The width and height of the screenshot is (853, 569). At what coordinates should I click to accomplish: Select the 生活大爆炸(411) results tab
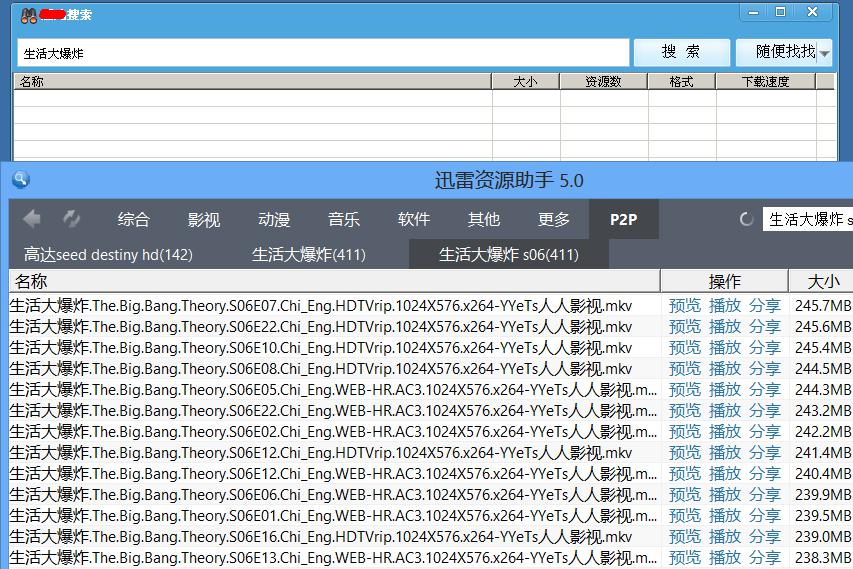click(x=308, y=255)
